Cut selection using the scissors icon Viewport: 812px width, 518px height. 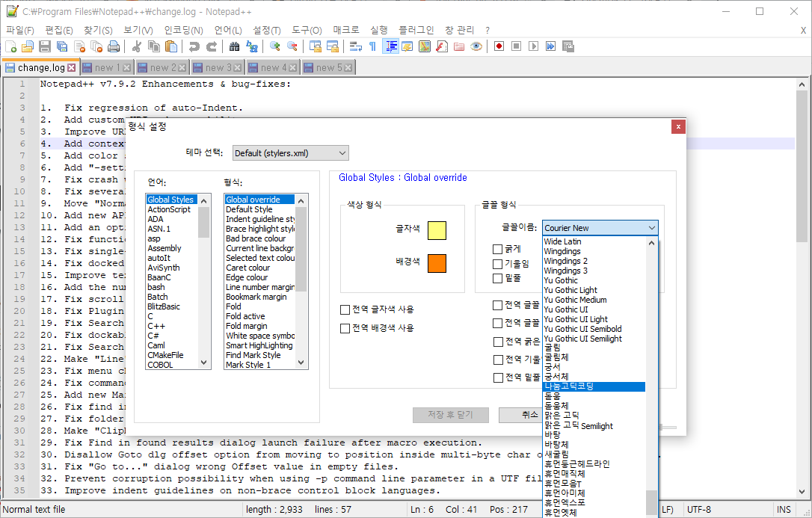point(137,46)
